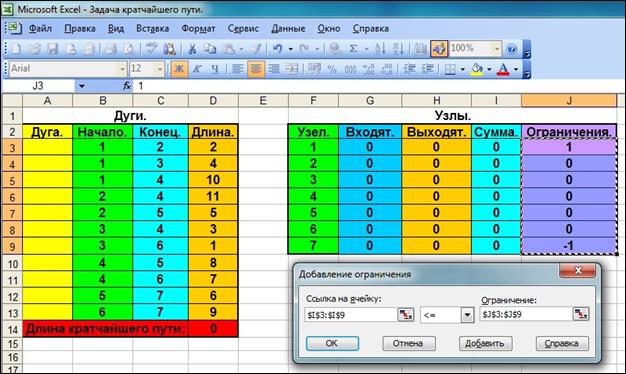The image size is (626, 374).
Task: Click the Open file toolbar icon
Action: click(34, 49)
